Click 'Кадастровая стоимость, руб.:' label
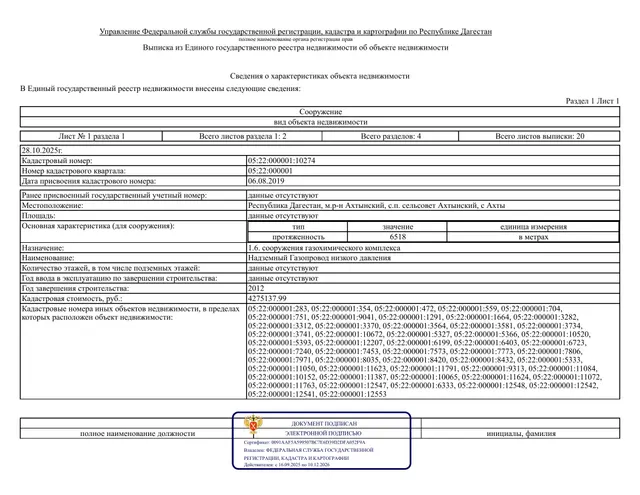This screenshot has height=495, width=640. coord(72,299)
